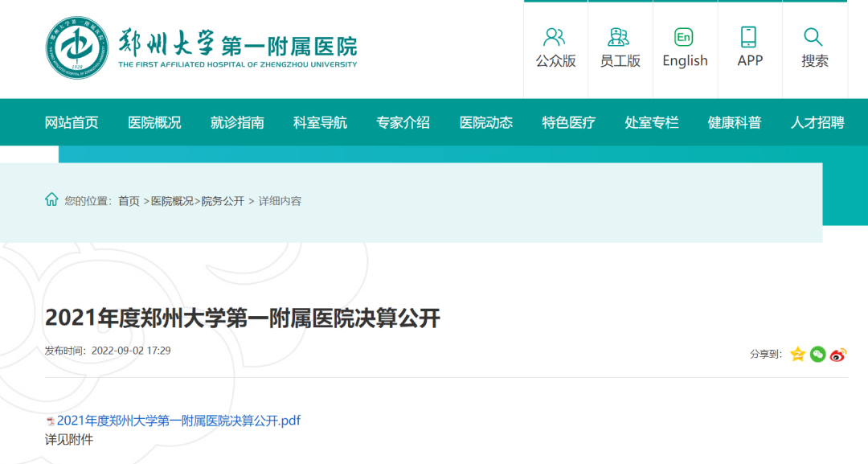Open 医院概况 navigation menu
Image resolution: width=868 pixels, height=464 pixels.
pos(154,122)
